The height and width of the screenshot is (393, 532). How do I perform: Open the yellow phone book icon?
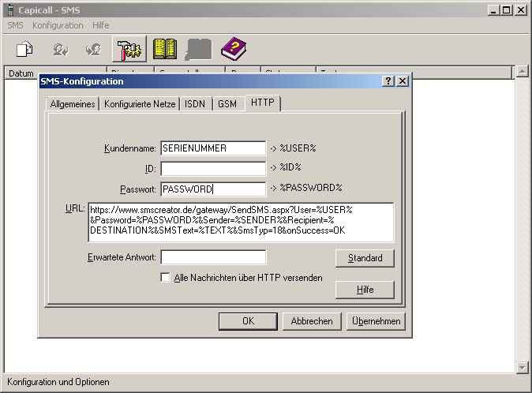tap(164, 50)
